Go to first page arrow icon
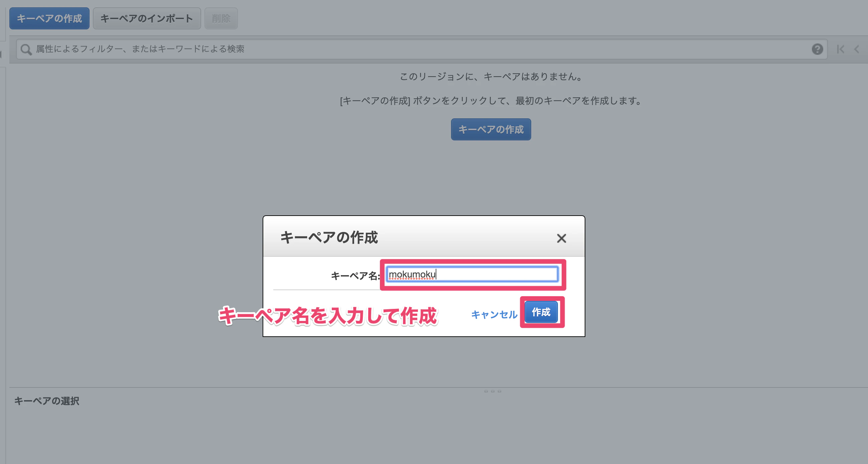The image size is (868, 464). pyautogui.click(x=840, y=49)
